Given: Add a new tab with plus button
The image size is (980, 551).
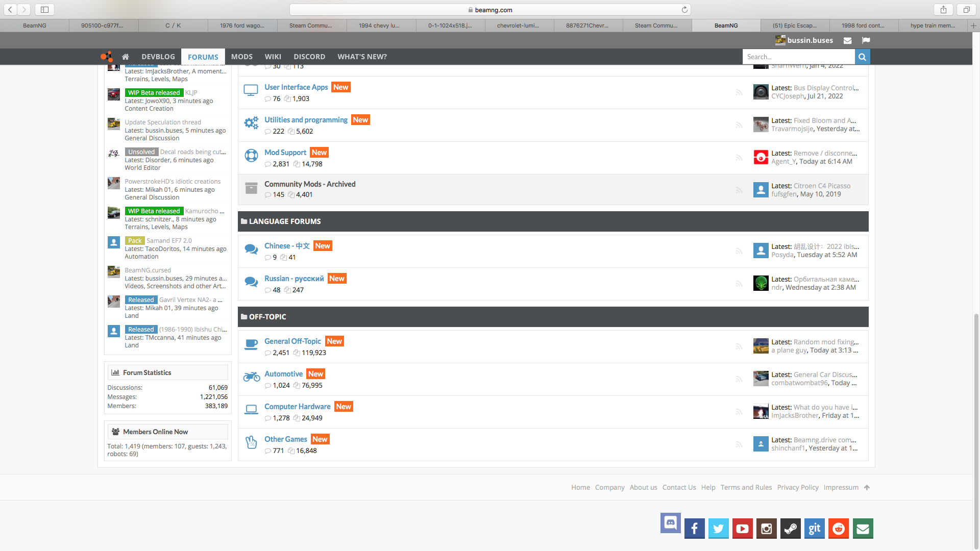Looking at the screenshot, I should point(973,26).
